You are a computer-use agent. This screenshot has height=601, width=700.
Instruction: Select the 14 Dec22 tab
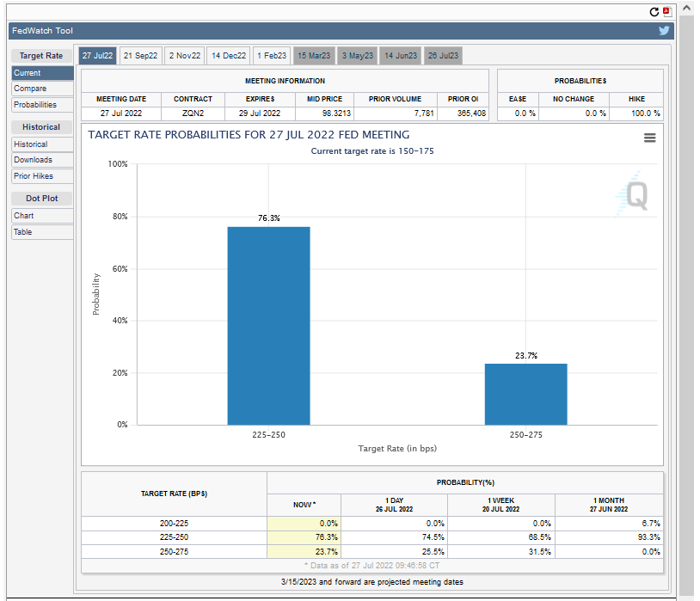click(229, 56)
